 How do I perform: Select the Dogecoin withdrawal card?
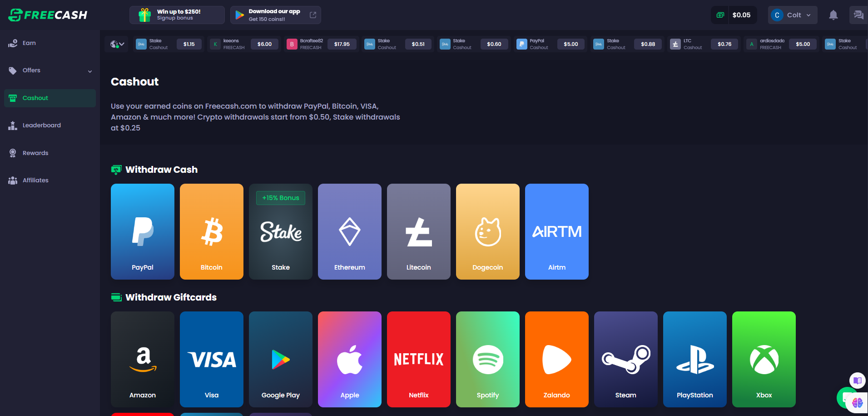point(488,231)
